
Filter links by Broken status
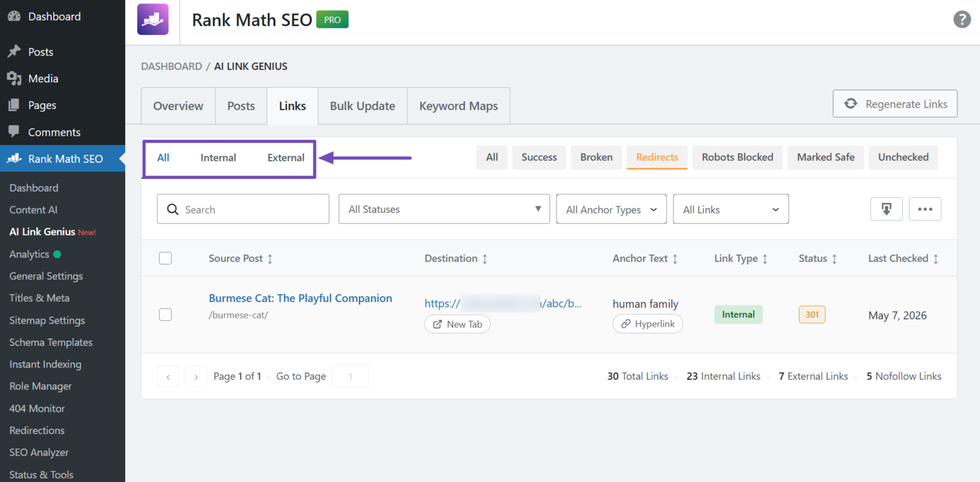[596, 157]
